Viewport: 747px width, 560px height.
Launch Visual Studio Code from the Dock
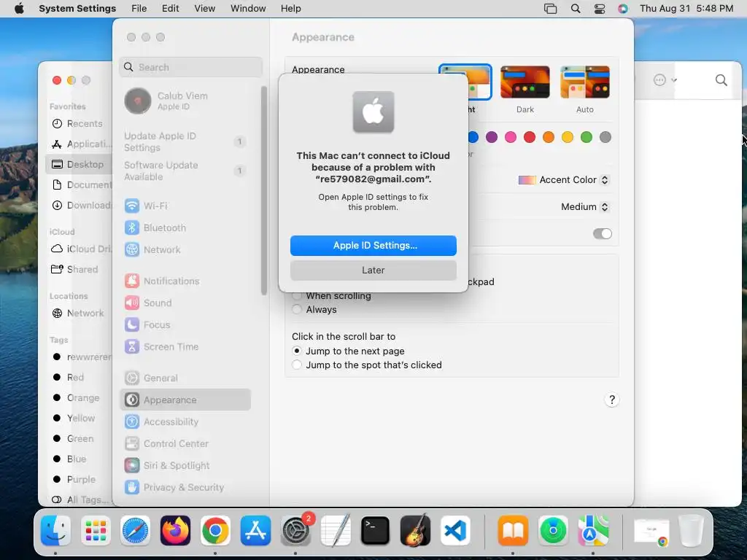click(x=455, y=531)
